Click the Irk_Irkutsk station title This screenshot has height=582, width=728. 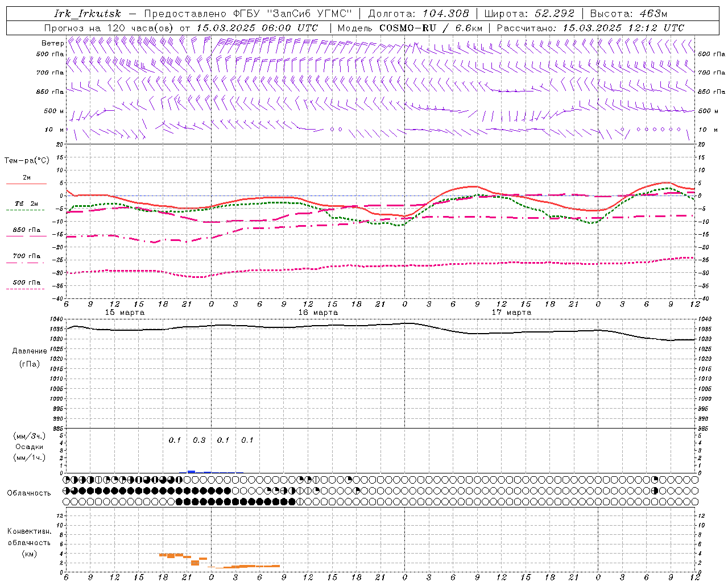click(87, 14)
